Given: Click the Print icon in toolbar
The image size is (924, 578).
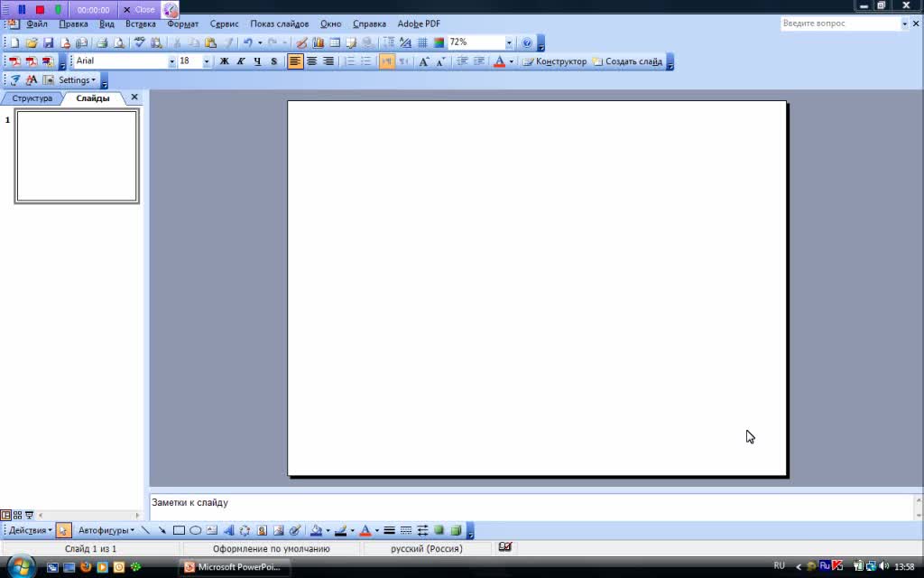Looking at the screenshot, I should click(102, 42).
